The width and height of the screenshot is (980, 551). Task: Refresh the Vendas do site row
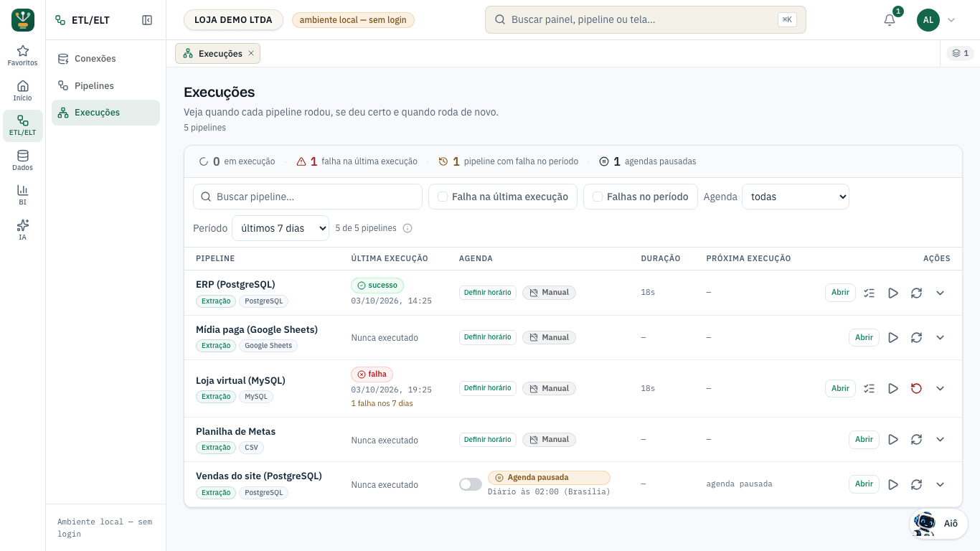tap(916, 484)
